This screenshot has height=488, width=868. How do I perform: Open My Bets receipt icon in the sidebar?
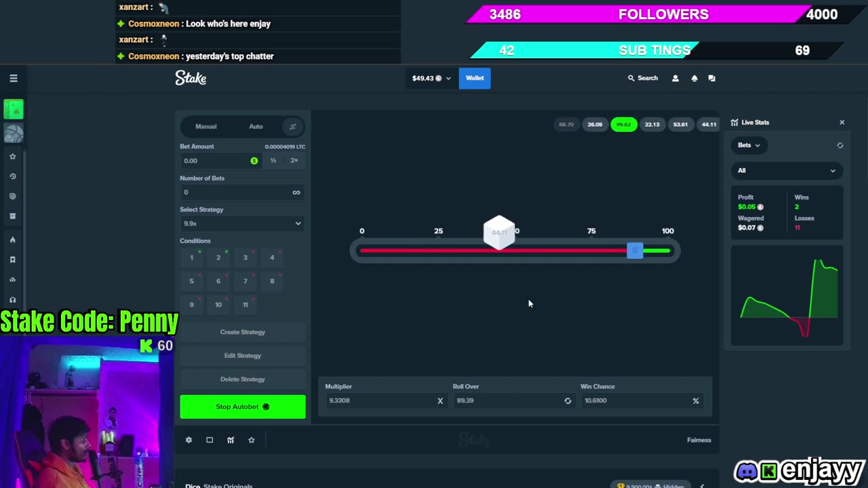point(12,216)
